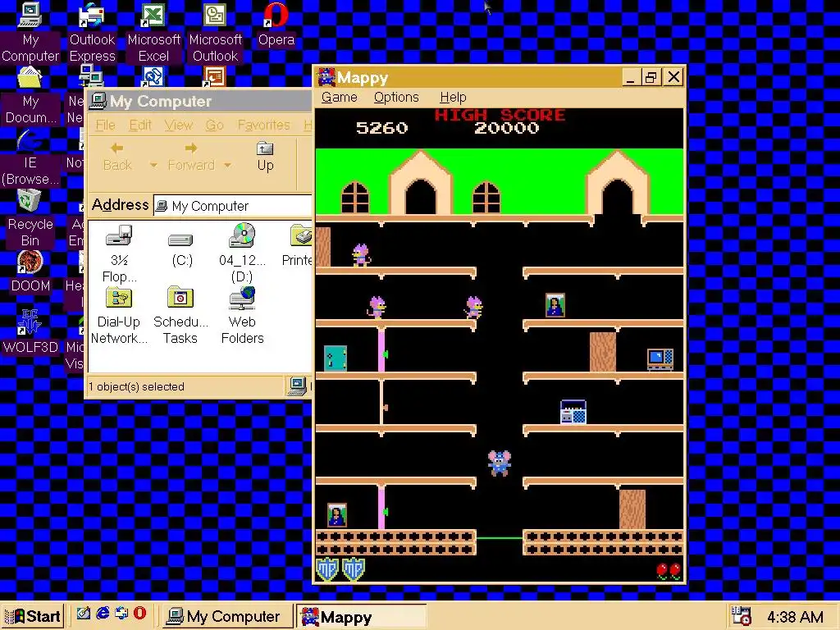Select the Printers folder icon

[298, 246]
